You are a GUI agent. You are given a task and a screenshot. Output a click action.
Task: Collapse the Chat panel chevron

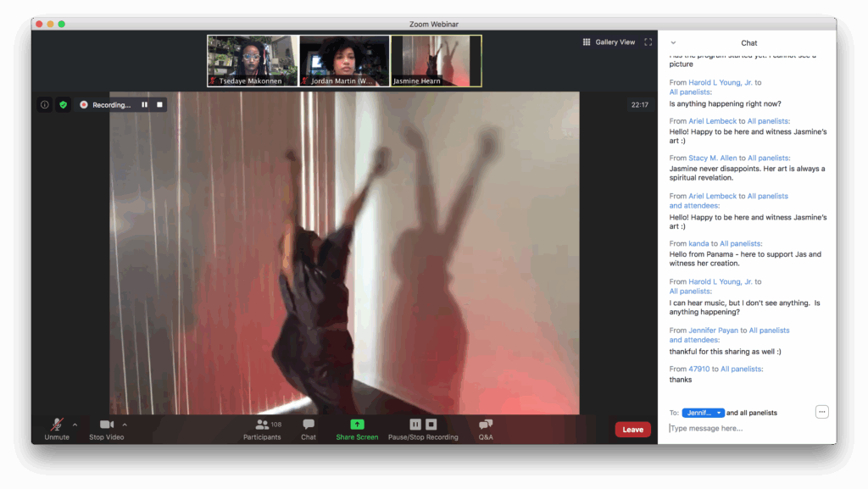[x=673, y=42]
